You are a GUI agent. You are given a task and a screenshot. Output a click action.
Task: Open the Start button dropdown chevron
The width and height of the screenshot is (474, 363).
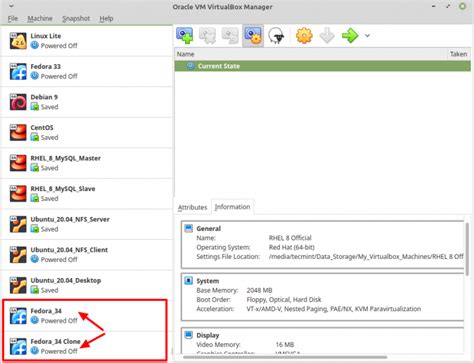(x=367, y=36)
